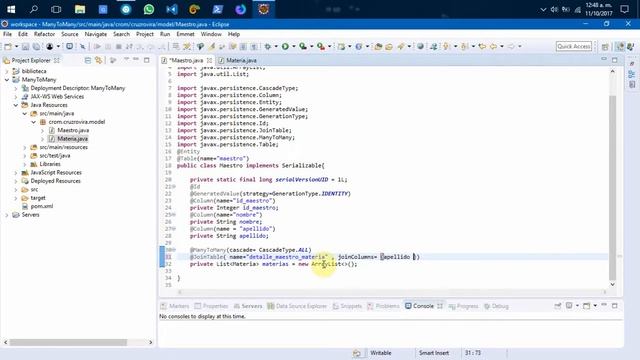
Task: Click the editor horizontal scrollbar
Action: coord(392,291)
